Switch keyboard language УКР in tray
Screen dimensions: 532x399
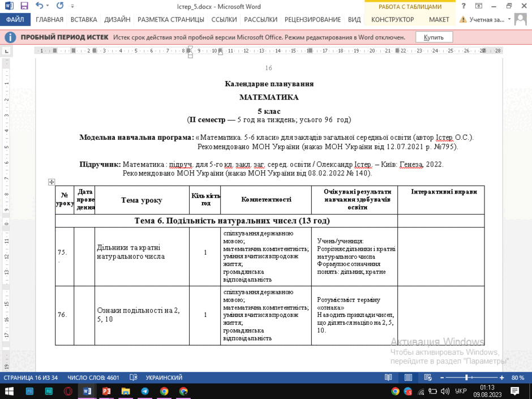[x=461, y=391]
